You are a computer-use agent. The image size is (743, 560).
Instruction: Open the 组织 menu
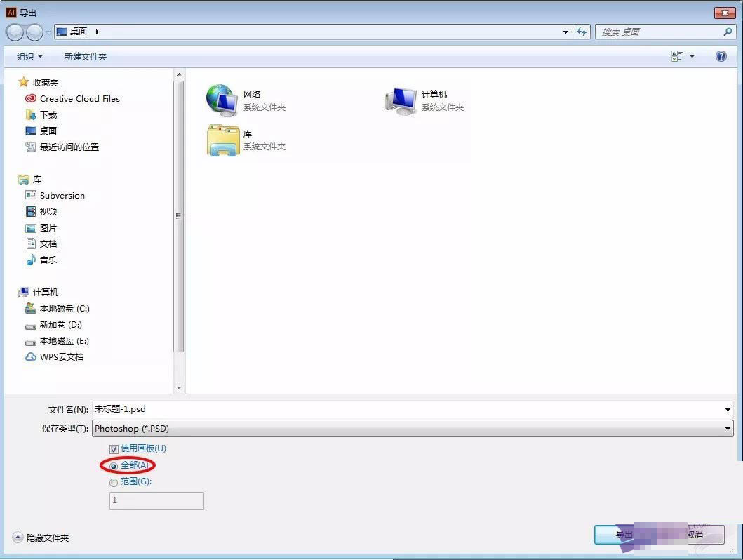click(29, 56)
